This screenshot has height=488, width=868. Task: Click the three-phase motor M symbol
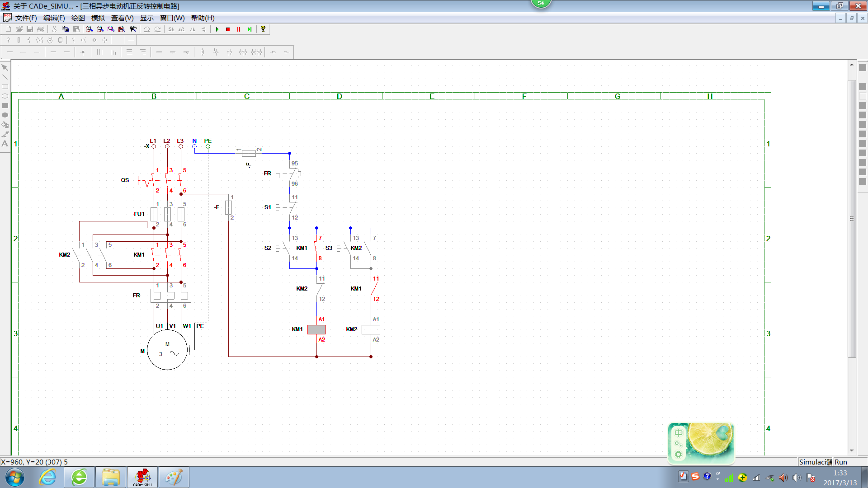(x=167, y=350)
